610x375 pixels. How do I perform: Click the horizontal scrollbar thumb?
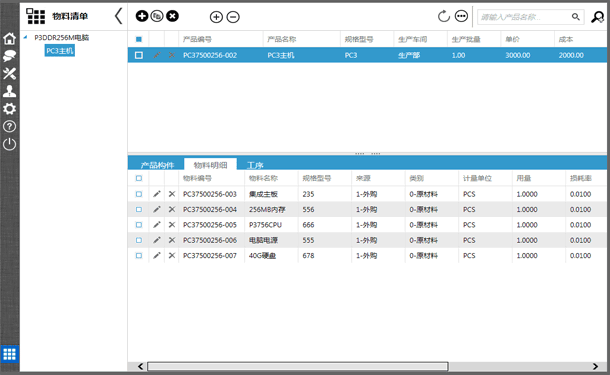coord(298,366)
